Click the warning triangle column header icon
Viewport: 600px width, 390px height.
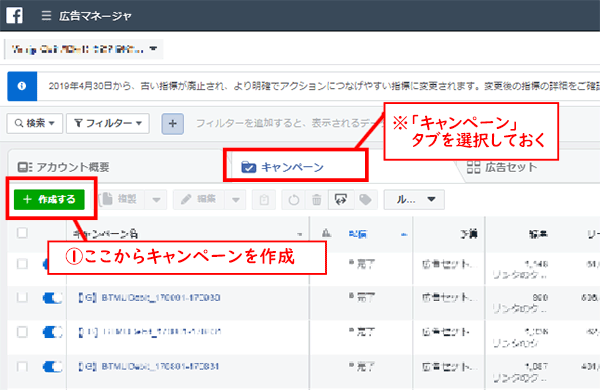point(326,233)
